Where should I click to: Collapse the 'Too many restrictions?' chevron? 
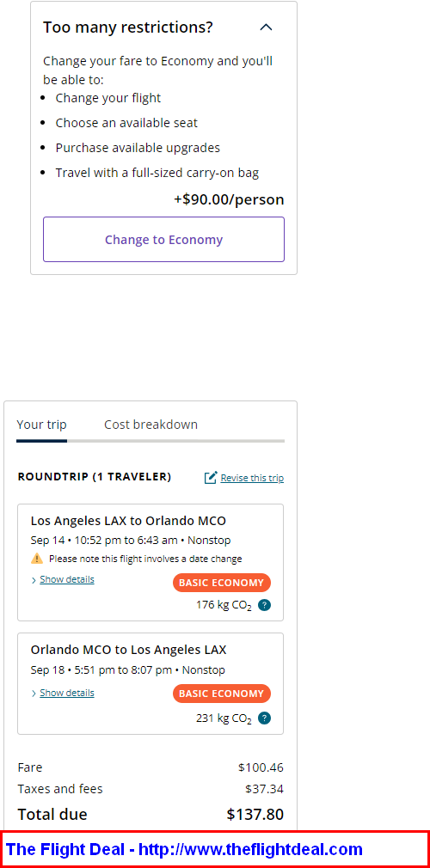point(267,28)
